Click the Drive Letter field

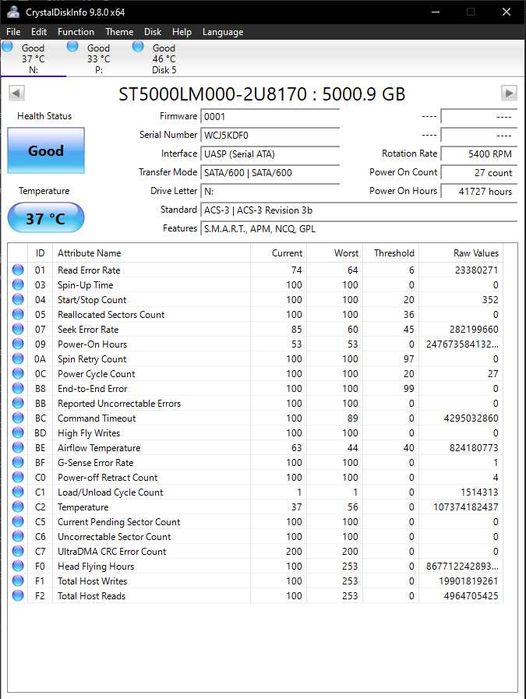tap(270, 191)
